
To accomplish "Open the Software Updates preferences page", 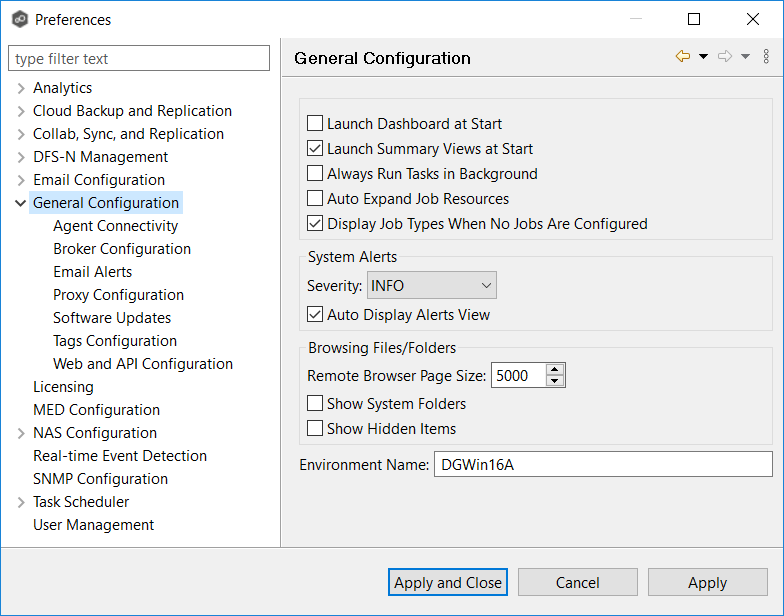I will pos(112,318).
